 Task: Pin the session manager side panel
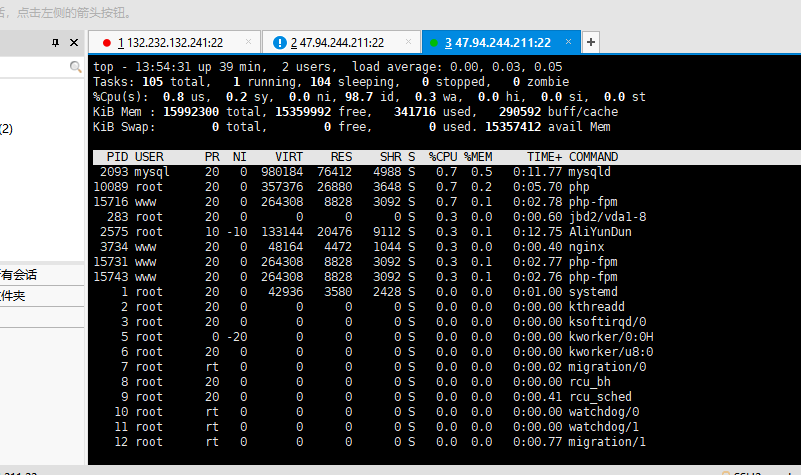[55, 42]
